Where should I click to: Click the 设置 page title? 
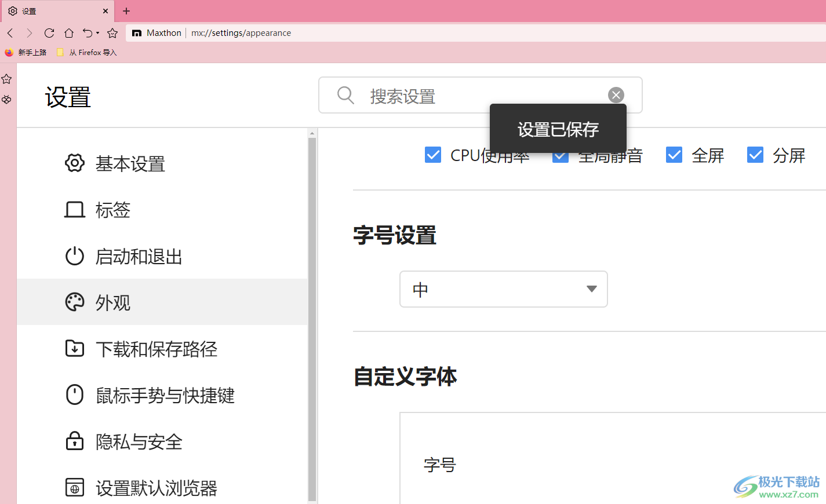(68, 97)
